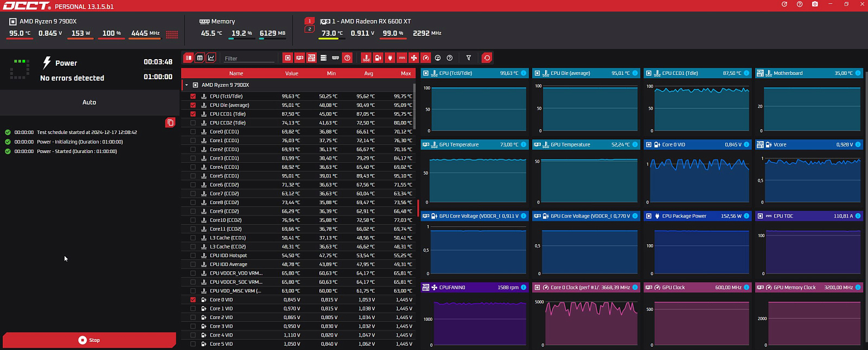This screenshot has height=350, width=868.
Task: Sort table by Avg column
Action: click(369, 73)
